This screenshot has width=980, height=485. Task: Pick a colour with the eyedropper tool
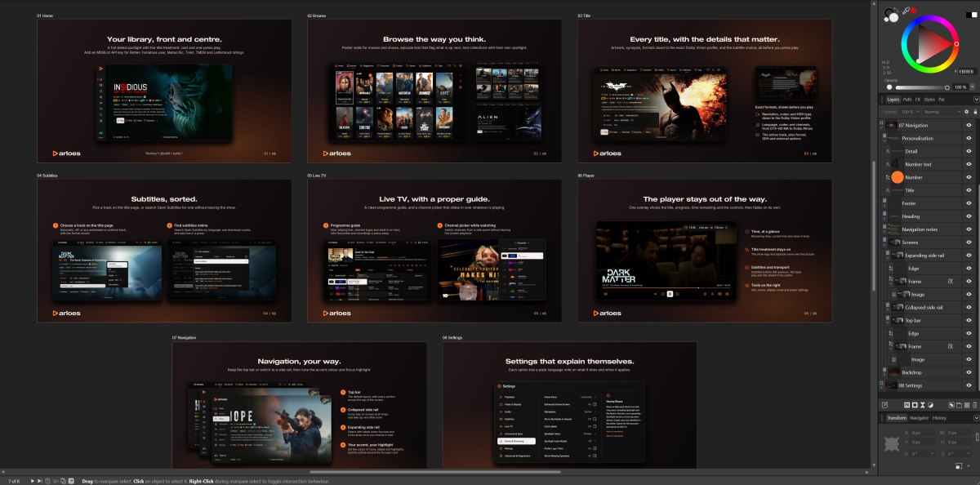coord(906,11)
